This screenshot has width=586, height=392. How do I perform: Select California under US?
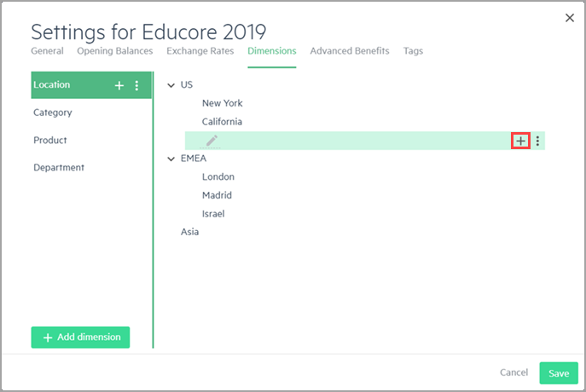(x=222, y=122)
